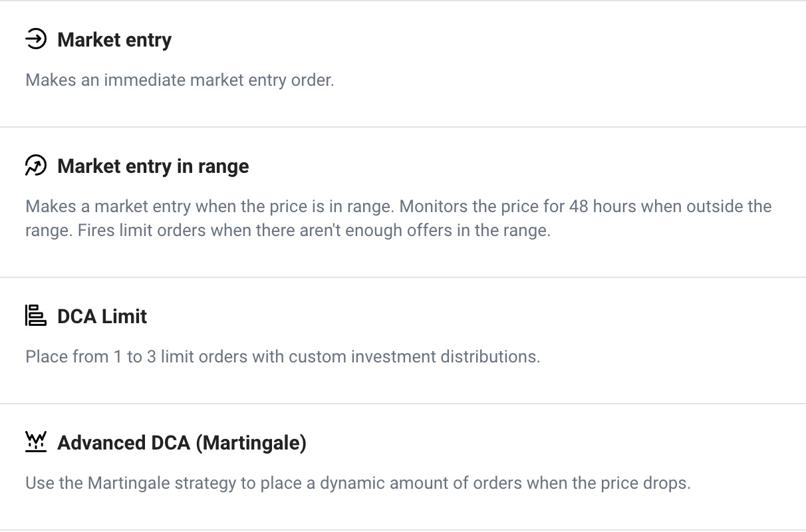Click the stacked-bars DCA Limit icon
Screen dimensions: 806x532
(x=36, y=315)
